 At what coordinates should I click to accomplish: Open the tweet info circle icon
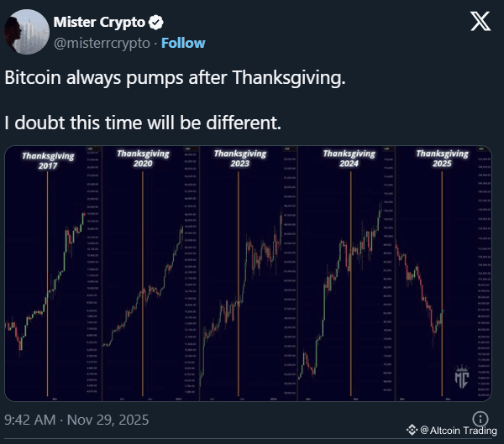coord(480,418)
